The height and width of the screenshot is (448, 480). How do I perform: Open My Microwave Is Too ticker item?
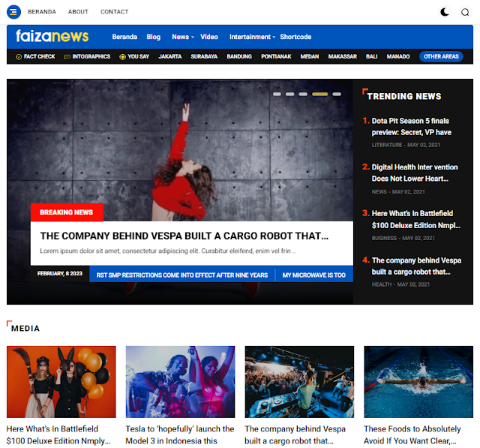pyautogui.click(x=313, y=275)
